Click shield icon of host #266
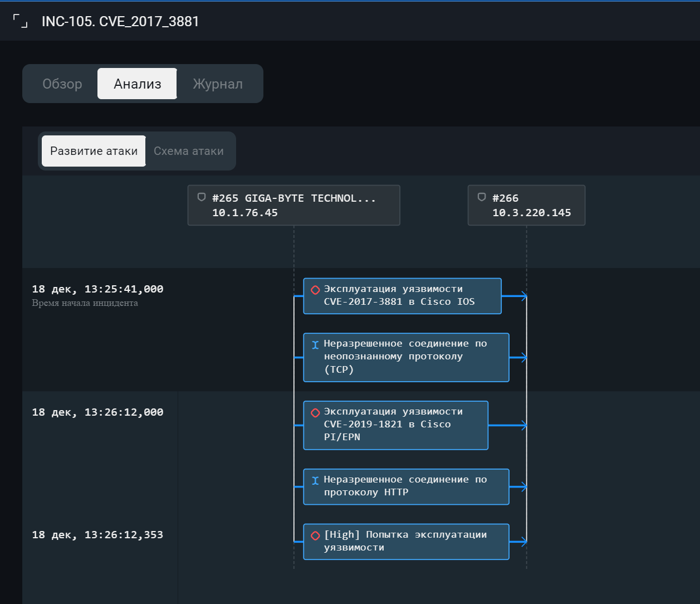 click(482, 197)
